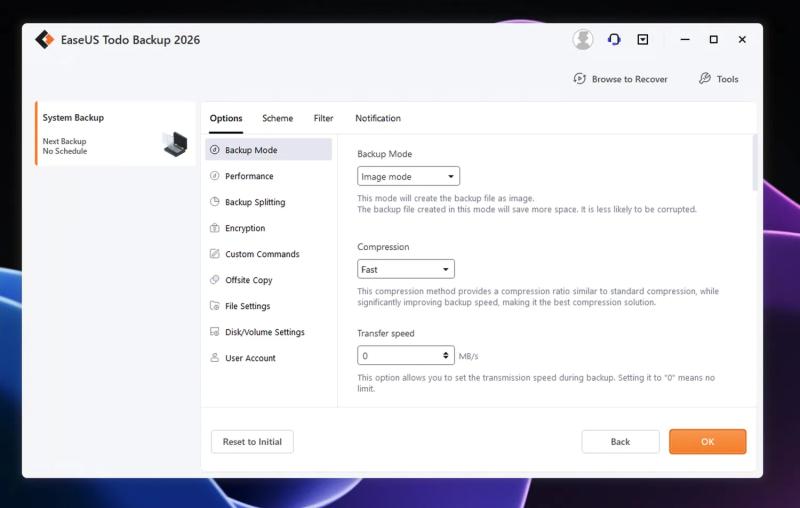Switch to the Filter tab

click(323, 118)
